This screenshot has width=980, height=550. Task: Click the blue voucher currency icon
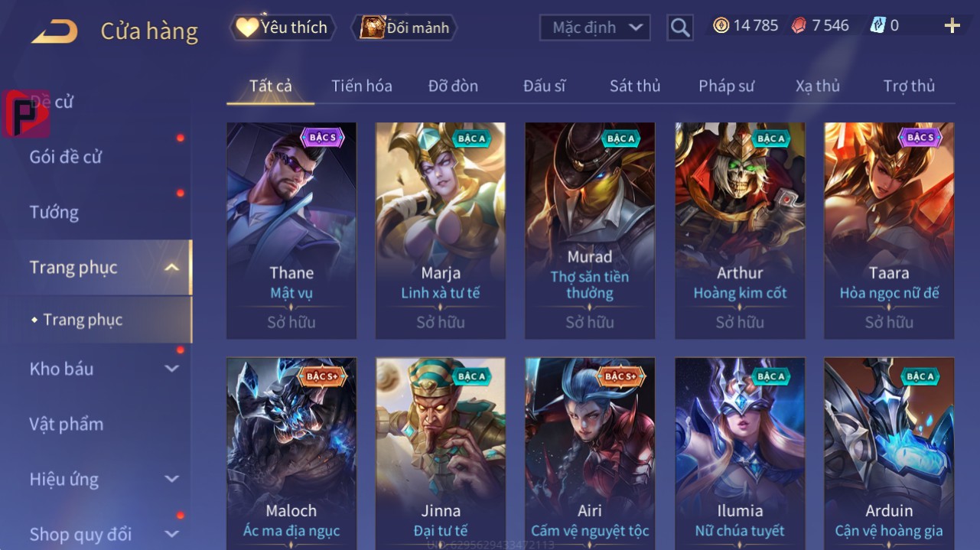pos(877,26)
